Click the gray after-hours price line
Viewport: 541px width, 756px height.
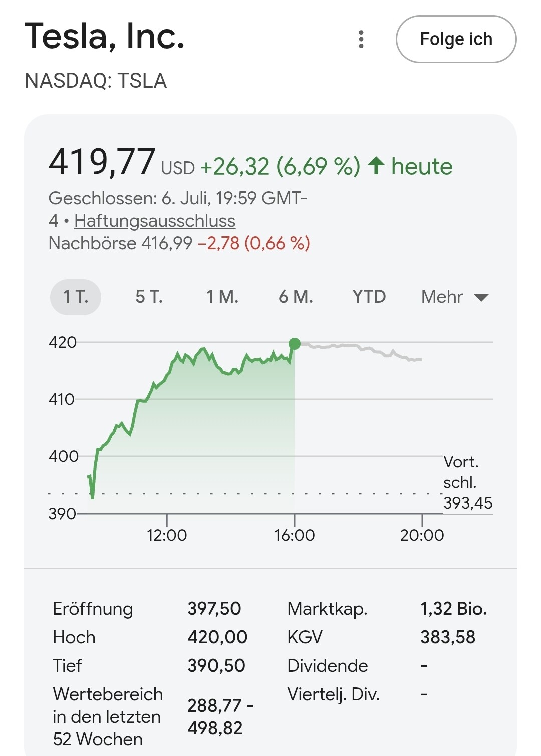coord(358,350)
